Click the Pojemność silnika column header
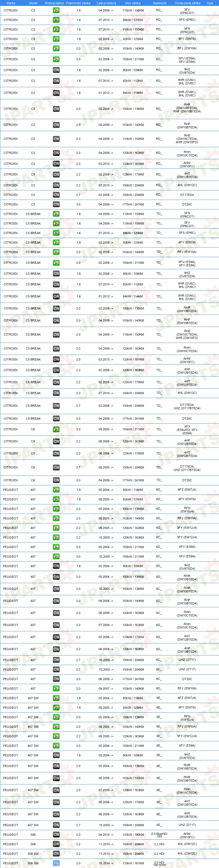 pos(78,3)
